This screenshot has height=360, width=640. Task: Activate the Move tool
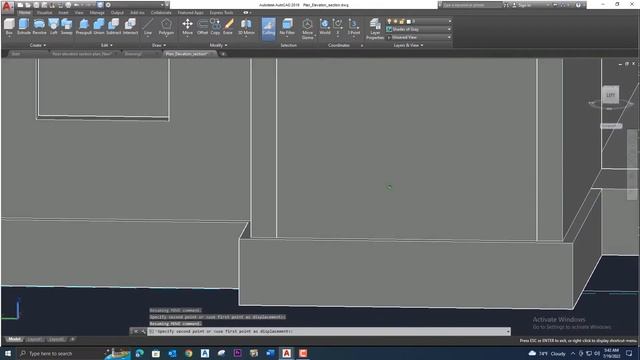pos(187,27)
